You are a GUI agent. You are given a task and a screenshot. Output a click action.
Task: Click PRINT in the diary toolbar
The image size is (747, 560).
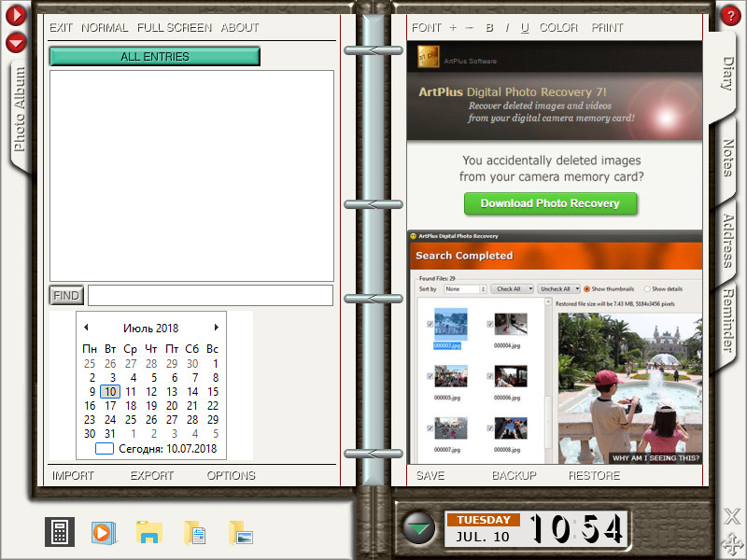[608, 28]
